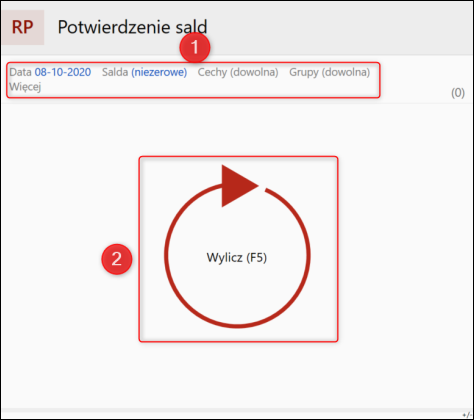Open the Grupy (dowolna) filter value
The image size is (474, 420).
point(346,72)
